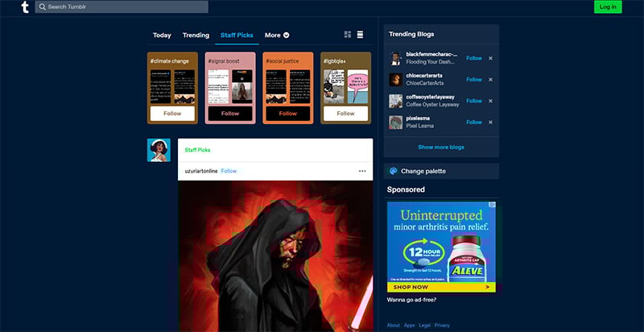This screenshot has height=332, width=644.
Task: Switch to list layout view icon
Action: point(360,35)
